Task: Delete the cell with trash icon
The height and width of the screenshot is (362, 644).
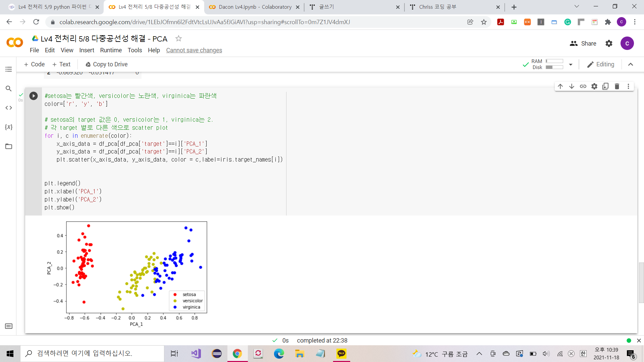Action: point(617,86)
